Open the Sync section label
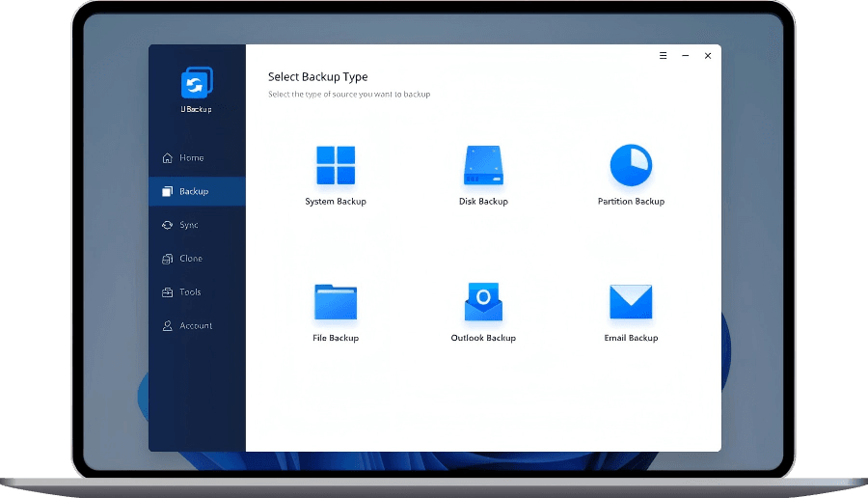 coord(189,225)
